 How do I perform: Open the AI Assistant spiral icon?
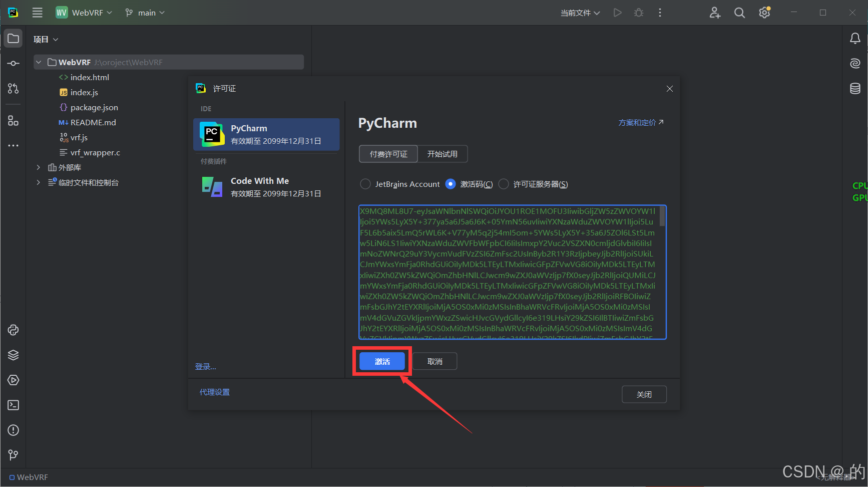(855, 63)
